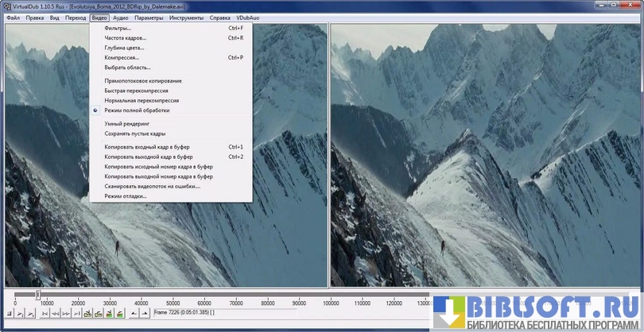Image resolution: width=644 pixels, height=332 pixels.
Task: Jump to the end of video
Action: click(x=76, y=314)
